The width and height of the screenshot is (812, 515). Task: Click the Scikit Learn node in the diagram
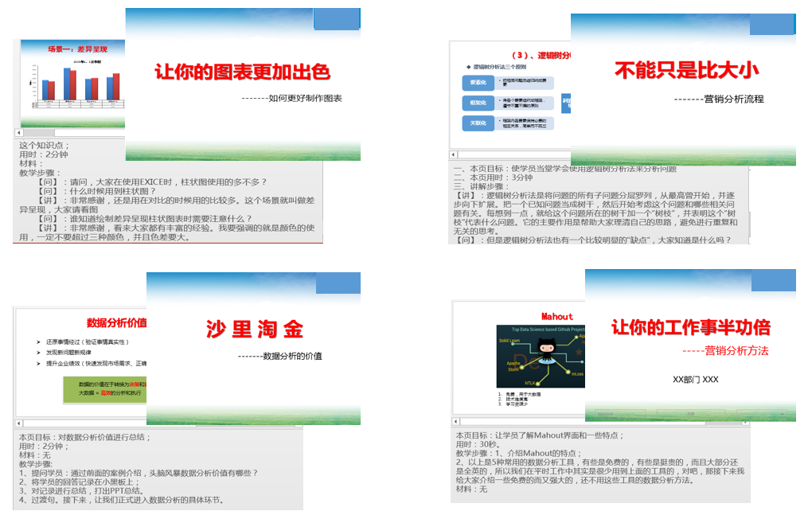(509, 340)
